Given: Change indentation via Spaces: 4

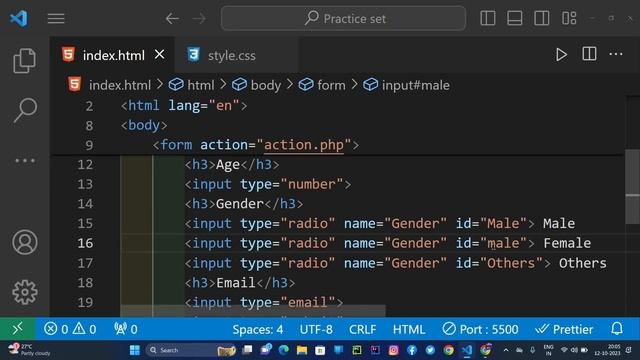Looking at the screenshot, I should 258,329.
